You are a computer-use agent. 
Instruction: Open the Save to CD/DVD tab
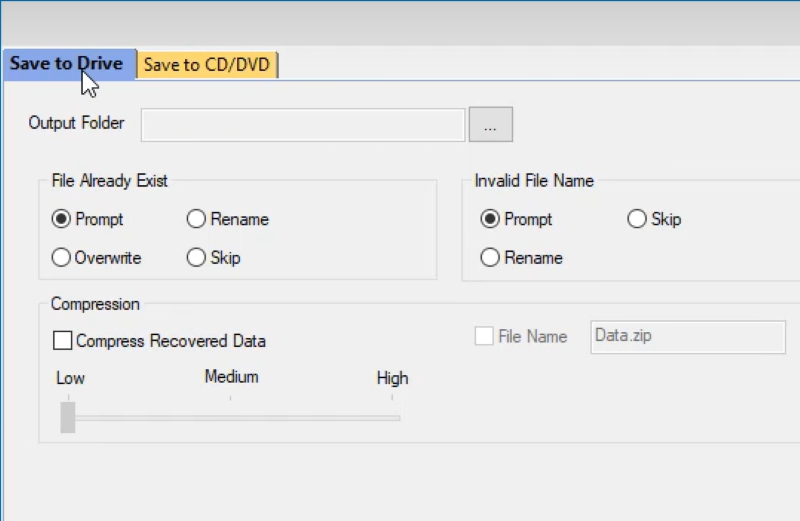pyautogui.click(x=207, y=65)
